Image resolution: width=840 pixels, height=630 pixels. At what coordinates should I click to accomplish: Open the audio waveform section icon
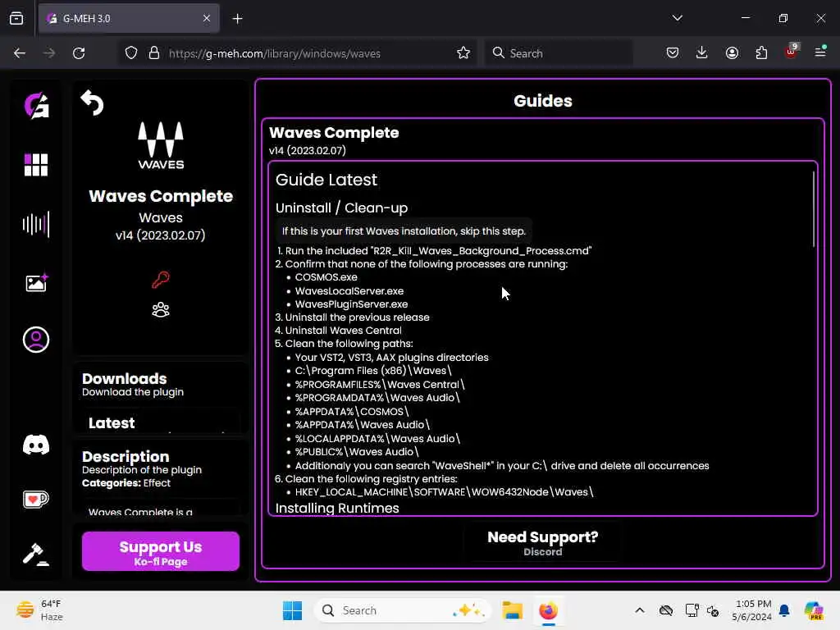[x=36, y=224]
